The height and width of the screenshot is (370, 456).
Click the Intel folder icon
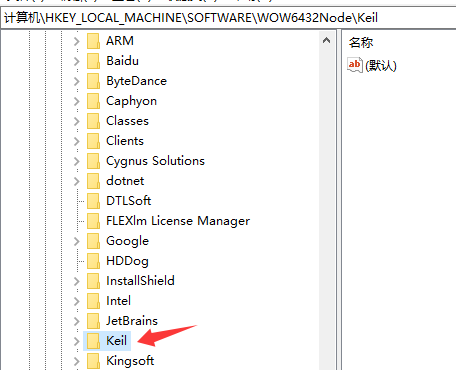pyautogui.click(x=93, y=301)
